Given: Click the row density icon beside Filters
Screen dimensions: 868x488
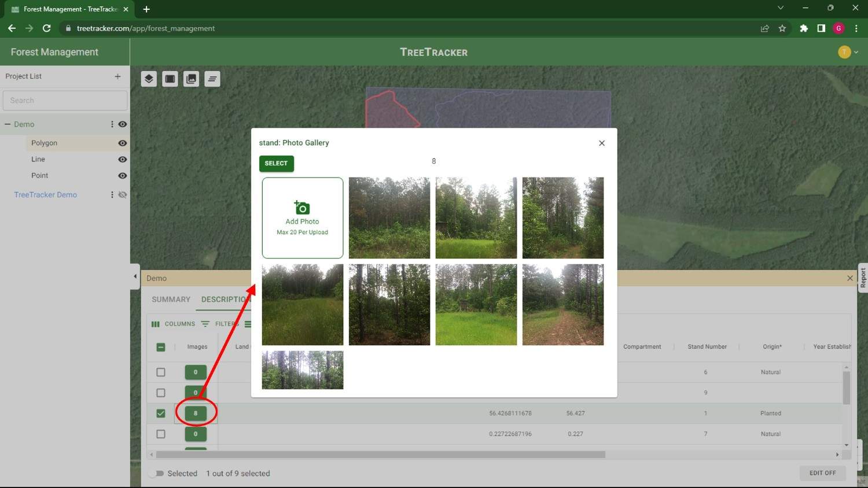Looking at the screenshot, I should point(248,324).
